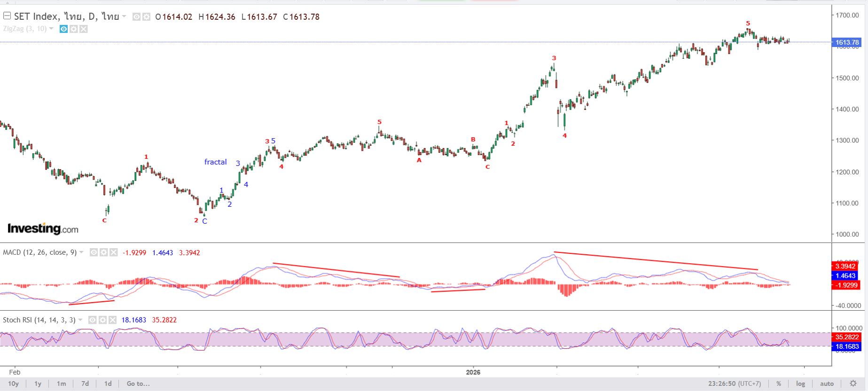Remove the Stoch RSI indicator
The width and height of the screenshot is (868, 391).
point(112,320)
